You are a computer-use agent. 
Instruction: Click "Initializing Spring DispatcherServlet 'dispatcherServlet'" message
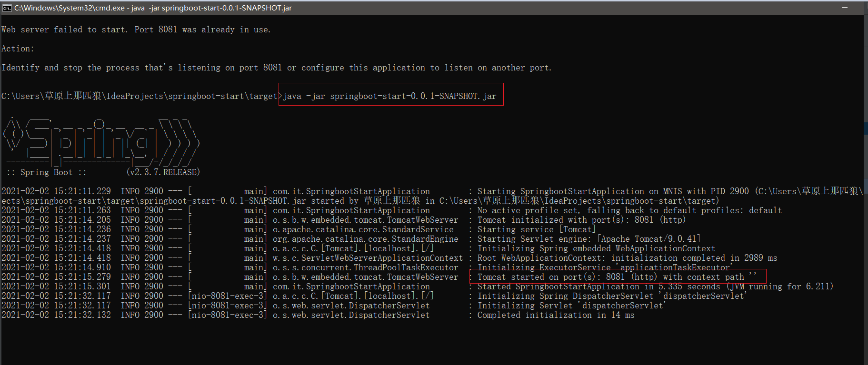click(612, 296)
